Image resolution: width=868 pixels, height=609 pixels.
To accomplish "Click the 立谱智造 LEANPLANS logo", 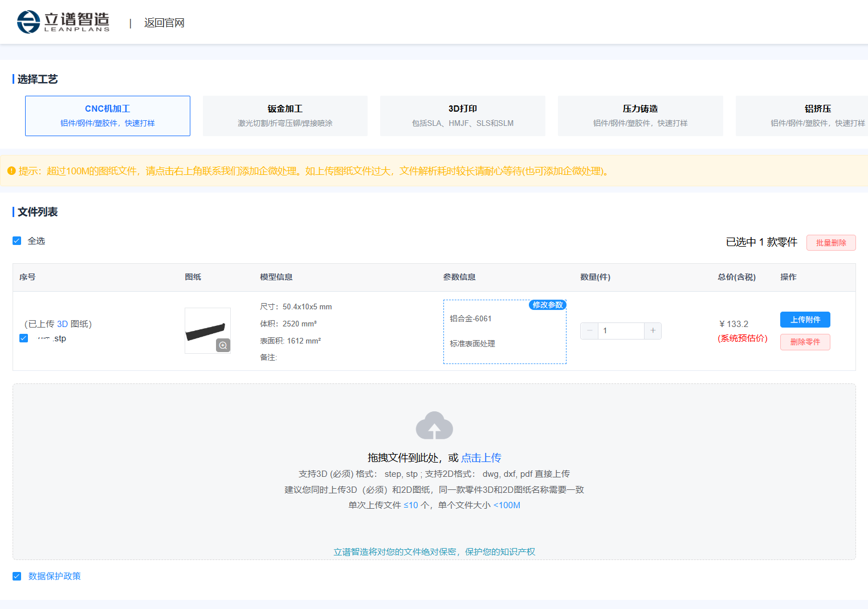I will (63, 22).
